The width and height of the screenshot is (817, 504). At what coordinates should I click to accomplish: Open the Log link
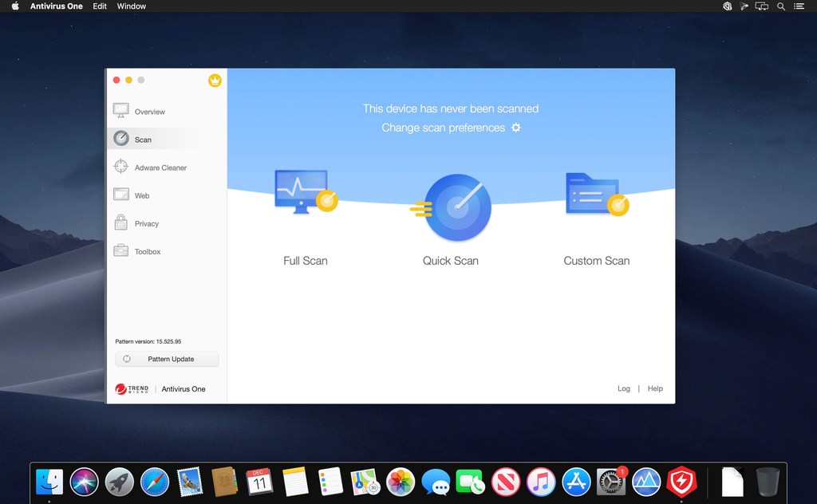[x=624, y=388]
